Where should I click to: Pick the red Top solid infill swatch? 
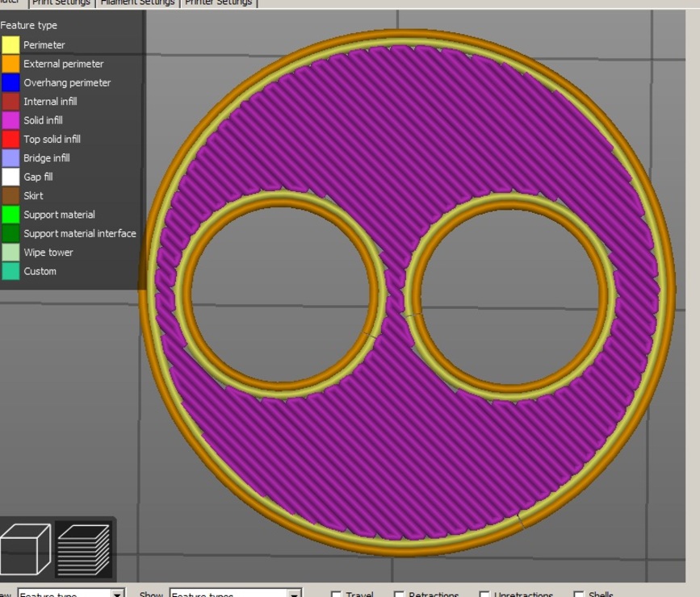(10, 140)
